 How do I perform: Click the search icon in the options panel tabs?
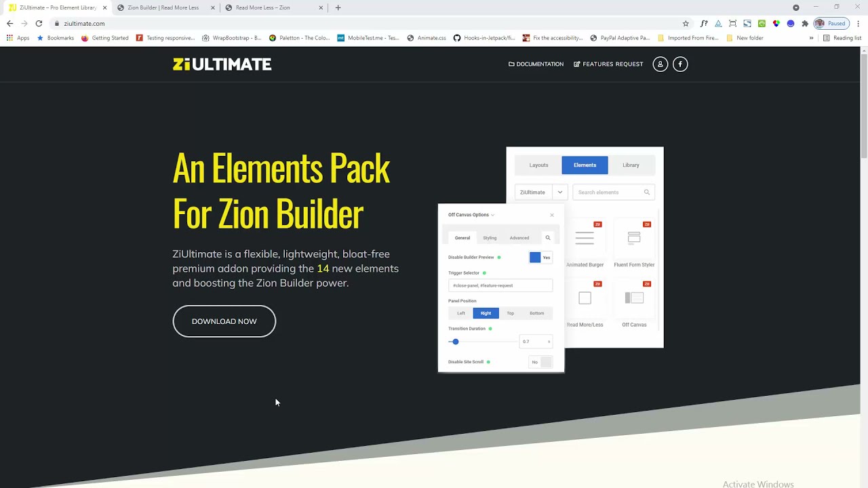[548, 238]
